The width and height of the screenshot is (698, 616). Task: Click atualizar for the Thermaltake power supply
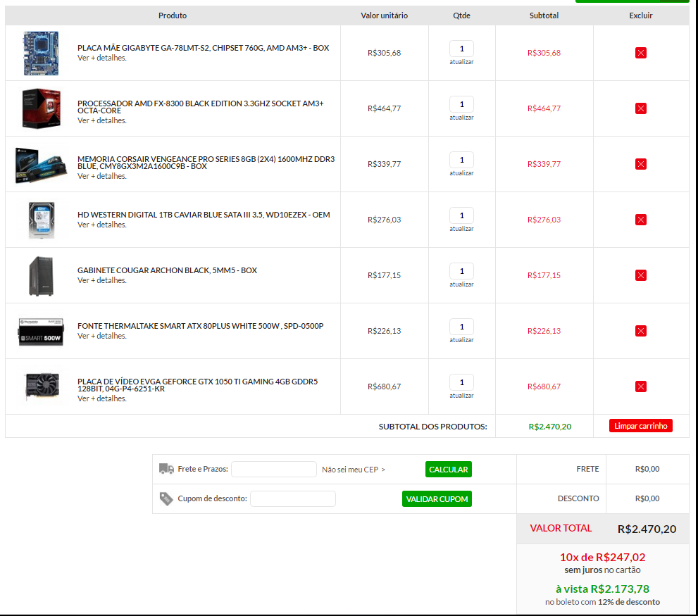pos(461,340)
